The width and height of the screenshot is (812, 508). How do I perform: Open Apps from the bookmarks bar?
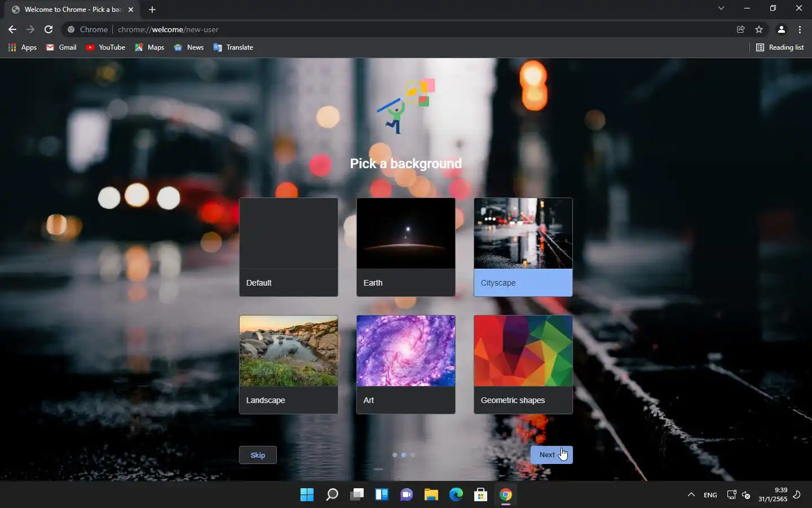(x=23, y=47)
